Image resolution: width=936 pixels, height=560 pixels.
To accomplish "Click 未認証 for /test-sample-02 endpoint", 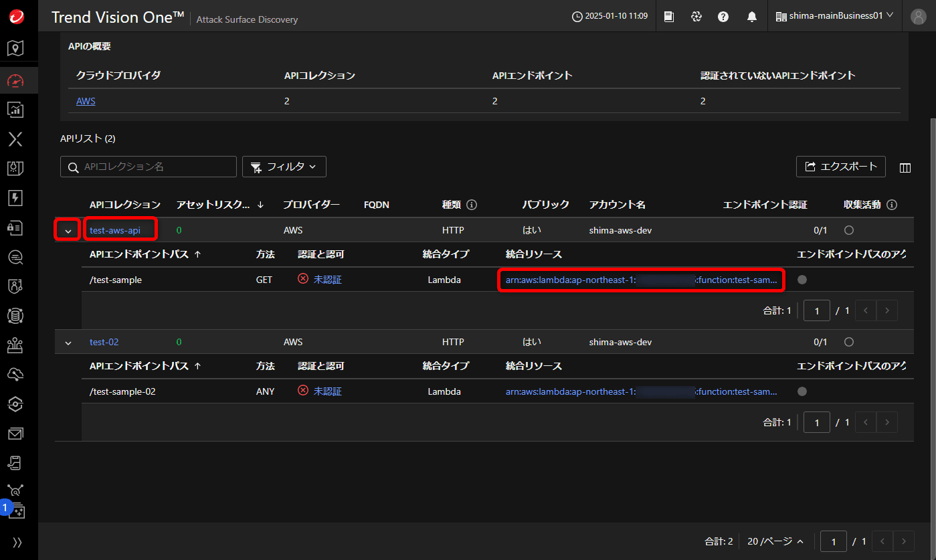I will tap(328, 391).
